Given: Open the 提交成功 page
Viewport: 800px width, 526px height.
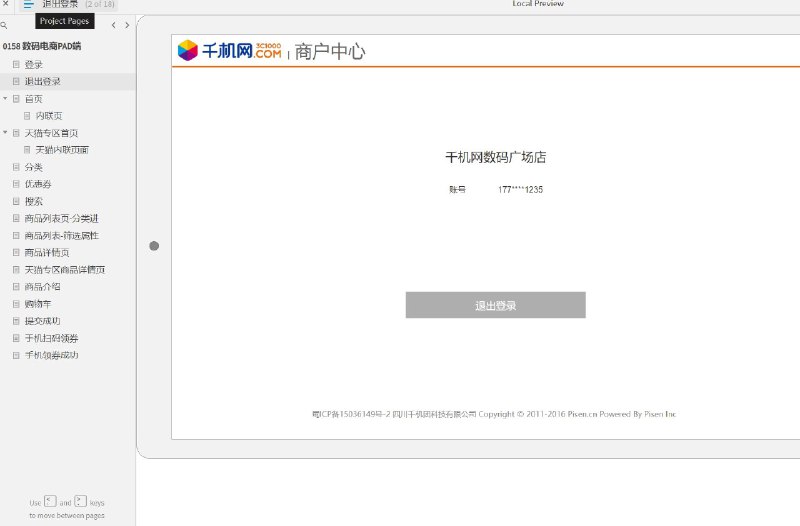Looking at the screenshot, I should point(42,321).
